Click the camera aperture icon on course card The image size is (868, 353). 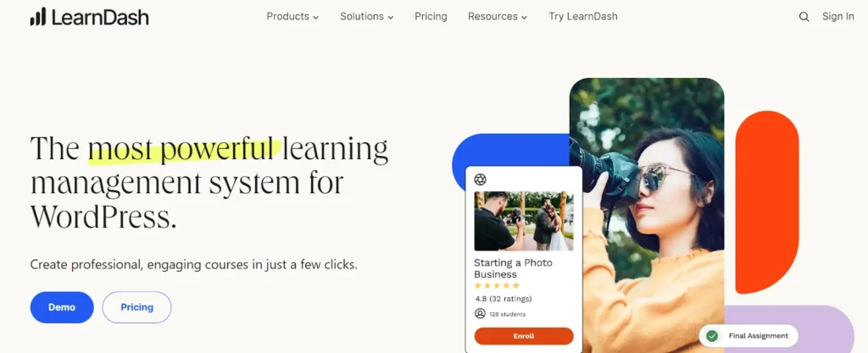(x=481, y=179)
